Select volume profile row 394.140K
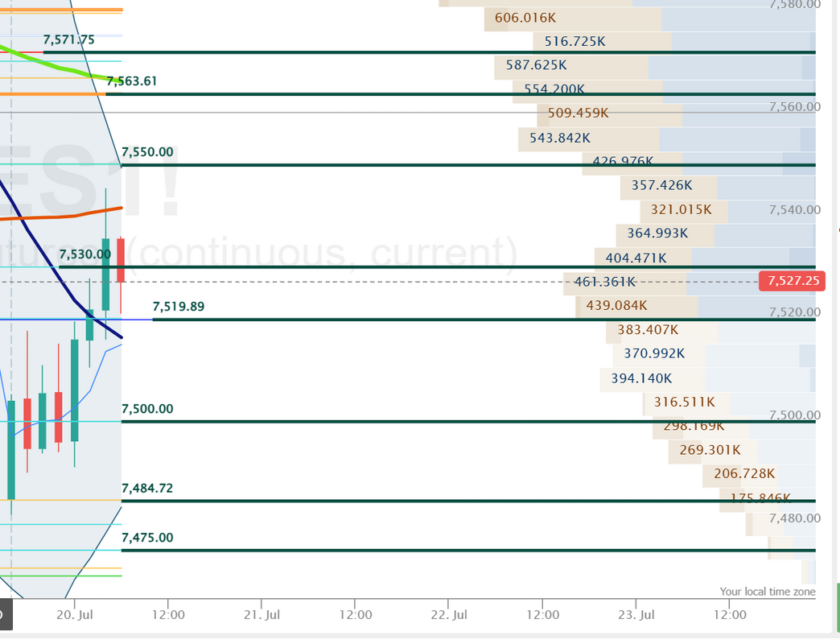The height and width of the screenshot is (644, 840). (x=641, y=378)
